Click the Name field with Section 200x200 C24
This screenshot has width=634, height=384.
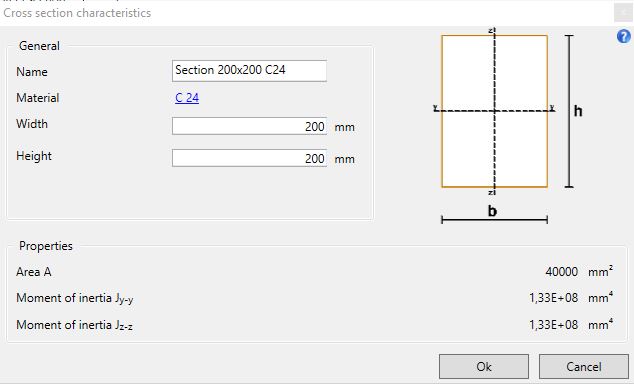(x=249, y=71)
